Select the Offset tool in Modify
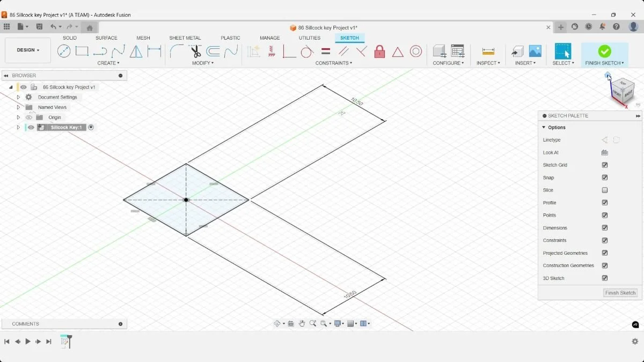 213,51
